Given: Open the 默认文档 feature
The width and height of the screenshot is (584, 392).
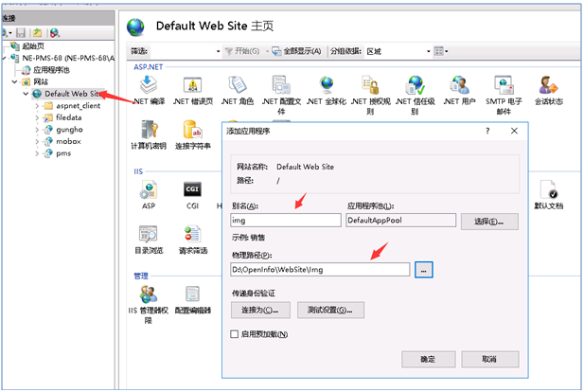Looking at the screenshot, I should click(548, 189).
